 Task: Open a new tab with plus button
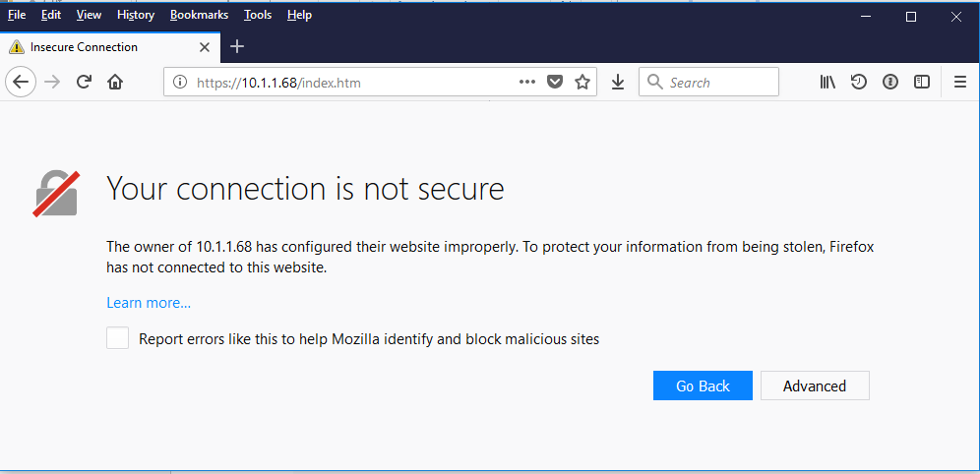point(237,46)
